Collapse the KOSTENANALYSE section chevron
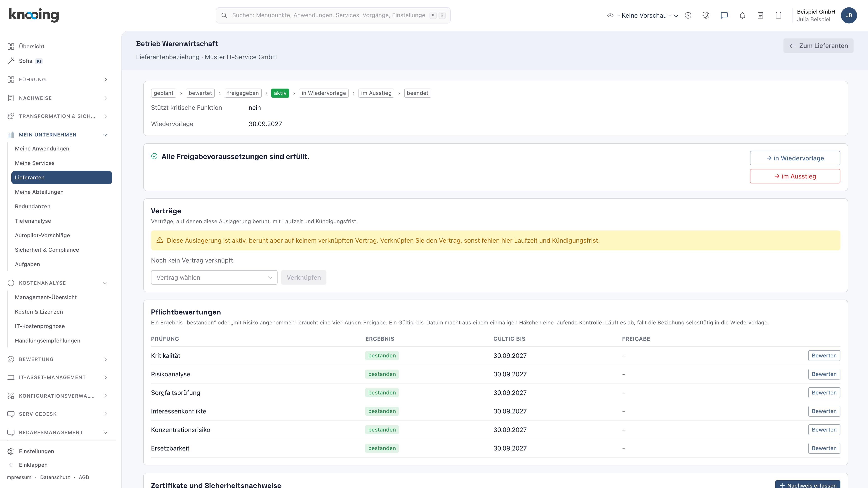868x488 pixels. [106, 283]
